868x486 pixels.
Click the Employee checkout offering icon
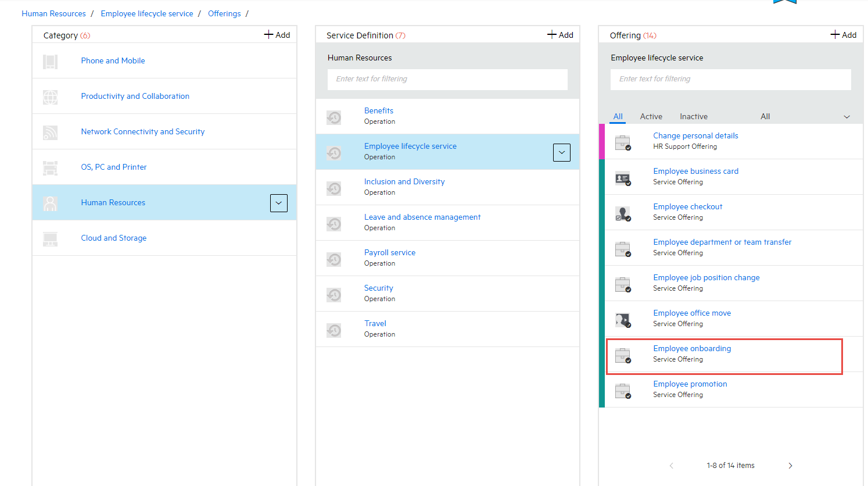coord(623,213)
